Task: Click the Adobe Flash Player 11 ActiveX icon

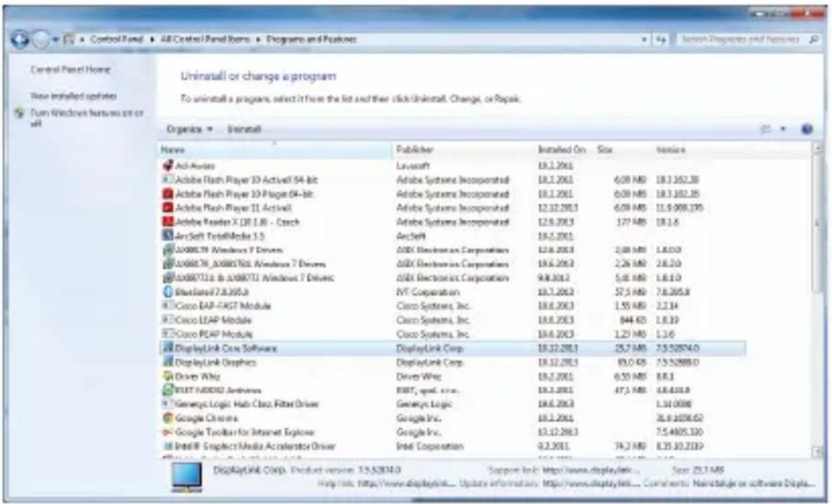Action: [x=167, y=208]
